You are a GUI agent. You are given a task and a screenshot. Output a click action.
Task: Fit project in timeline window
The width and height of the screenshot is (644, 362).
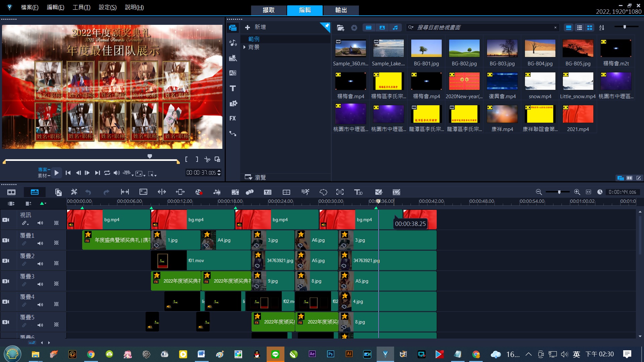[x=588, y=192]
